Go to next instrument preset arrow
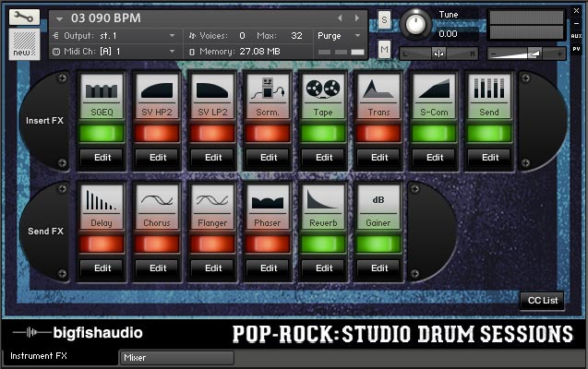Image resolution: width=588 pixels, height=369 pixels. [x=357, y=18]
